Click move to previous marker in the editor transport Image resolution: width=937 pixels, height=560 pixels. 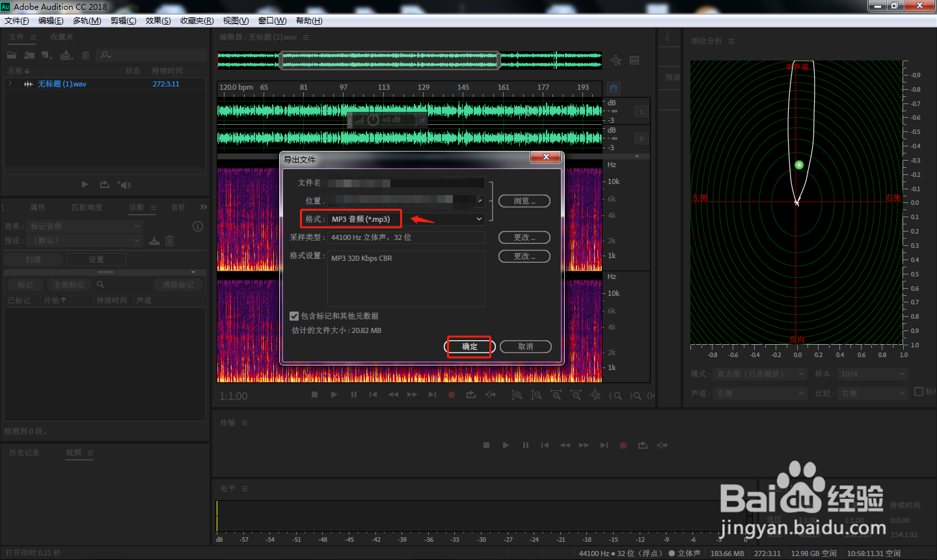click(x=373, y=395)
